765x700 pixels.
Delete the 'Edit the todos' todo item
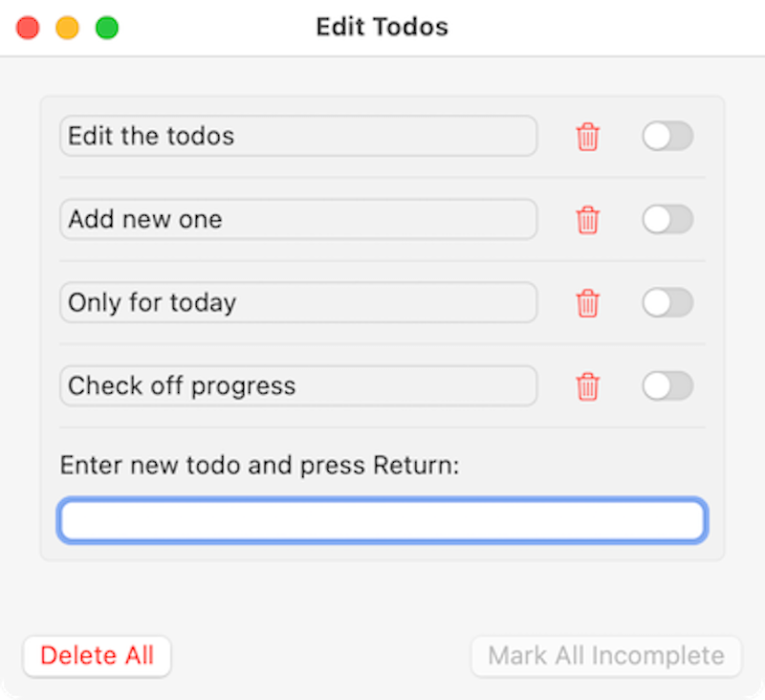coord(588,137)
